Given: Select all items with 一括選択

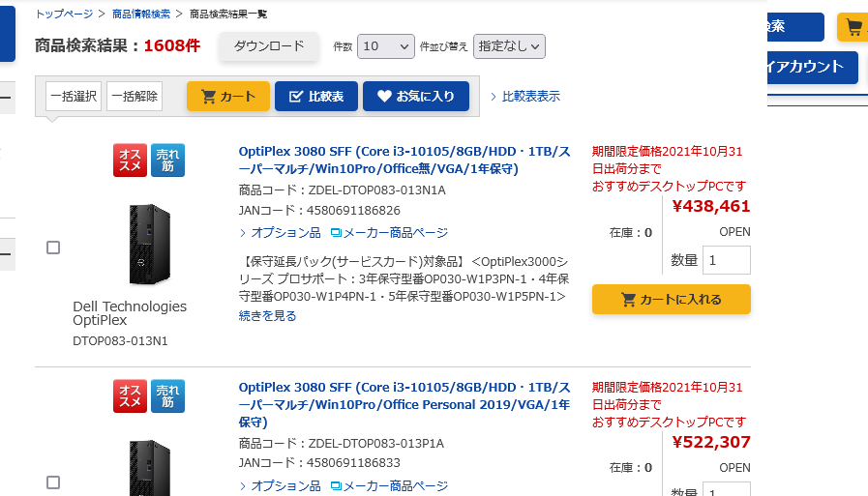Looking at the screenshot, I should pyautogui.click(x=74, y=96).
